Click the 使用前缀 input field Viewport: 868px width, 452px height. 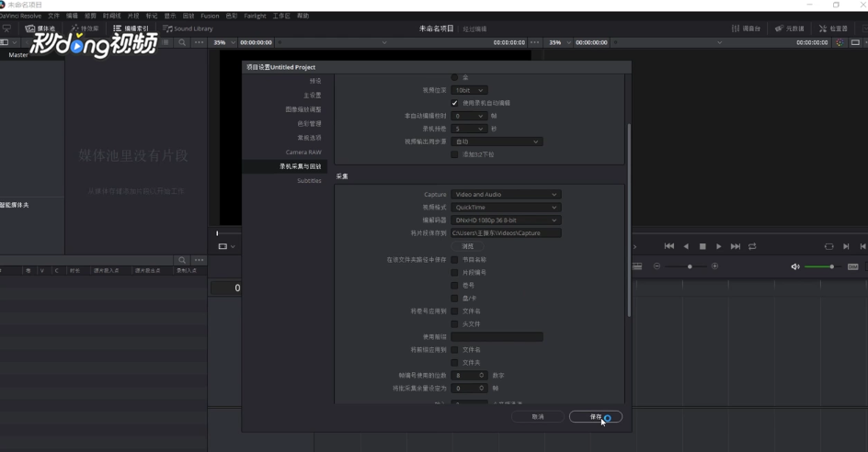pyautogui.click(x=497, y=337)
